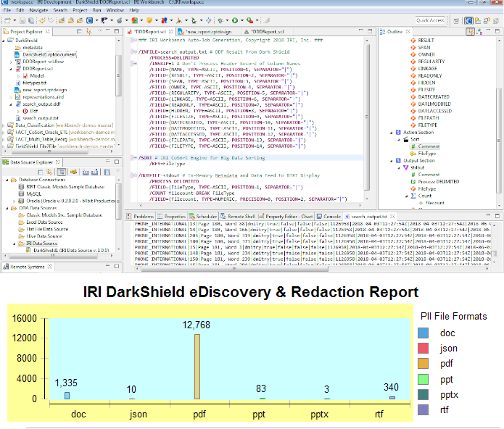Open dropdown arrow beside the Debug icon

pos(227,20)
